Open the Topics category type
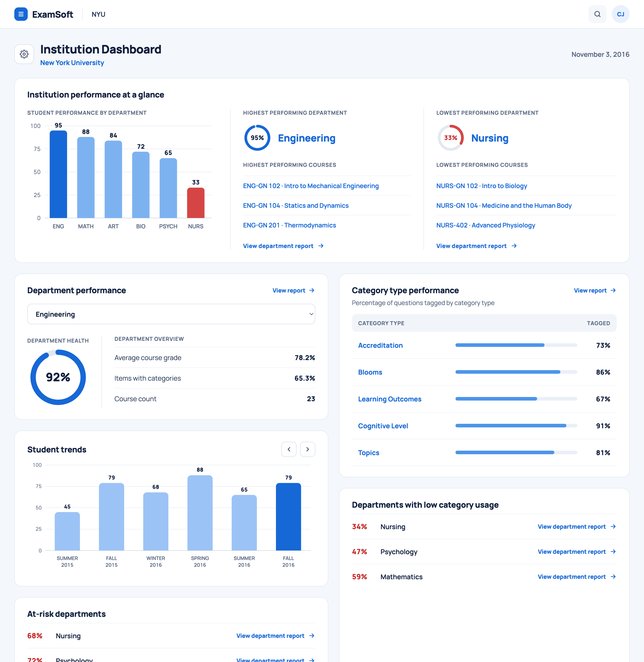 (x=369, y=453)
